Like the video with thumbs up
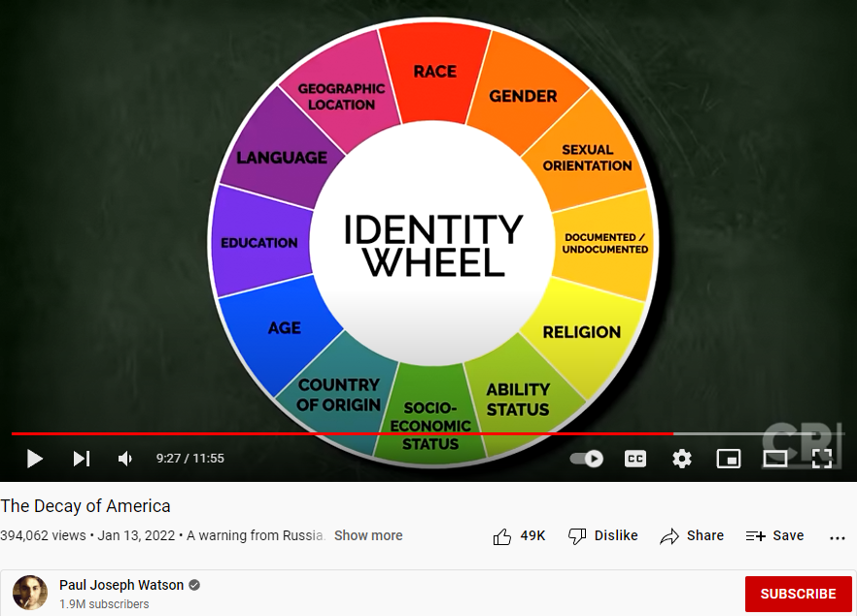The image size is (857, 616). pos(519,536)
